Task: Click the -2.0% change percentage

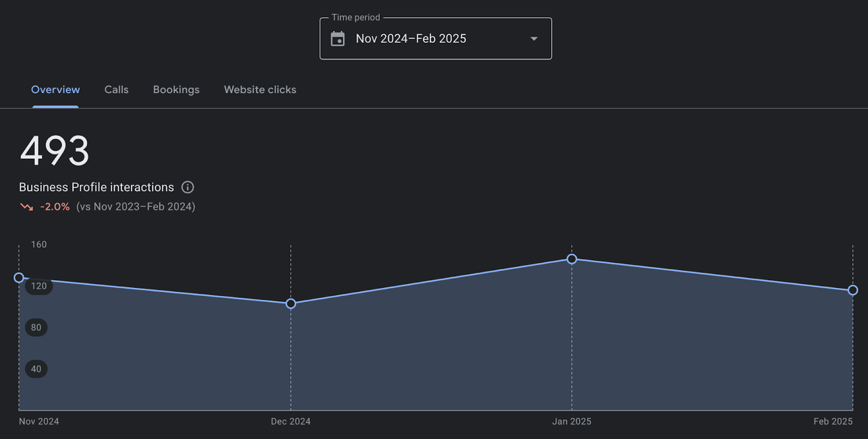Action: tap(55, 206)
